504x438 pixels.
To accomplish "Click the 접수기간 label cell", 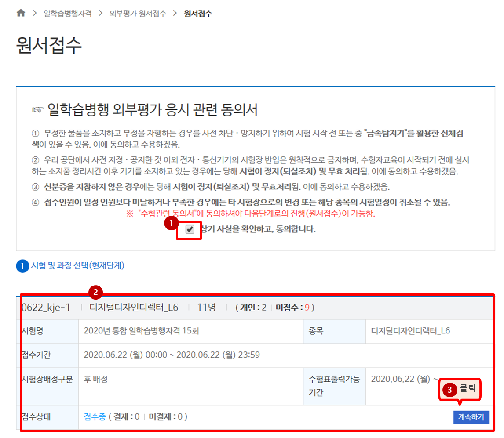I will (47, 355).
